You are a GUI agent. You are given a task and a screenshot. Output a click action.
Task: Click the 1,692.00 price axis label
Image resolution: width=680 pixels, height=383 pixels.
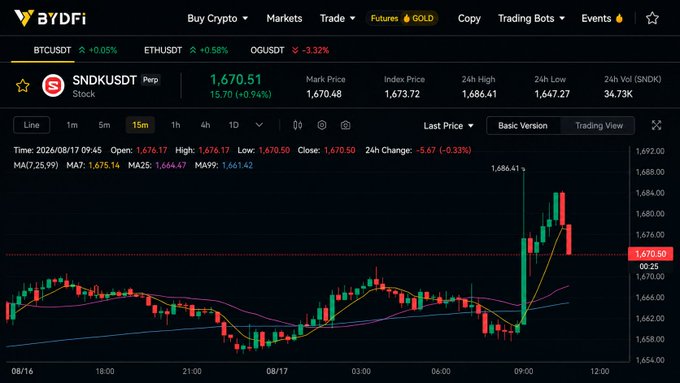pyautogui.click(x=650, y=151)
